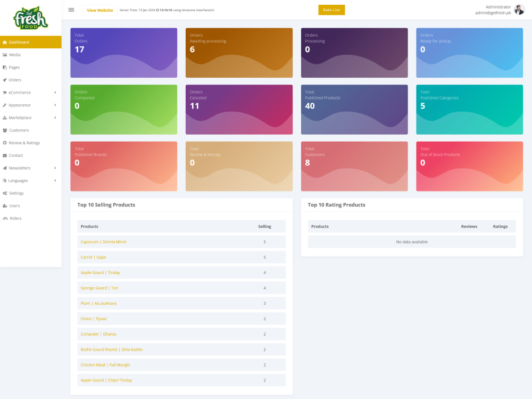Click the Languages icon in sidebar
Screen dimensions: 532x399
point(5,180)
